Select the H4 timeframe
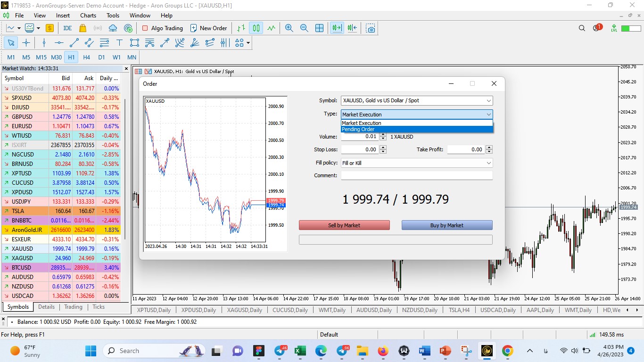Viewport: 644px width, 362px height. click(86, 58)
